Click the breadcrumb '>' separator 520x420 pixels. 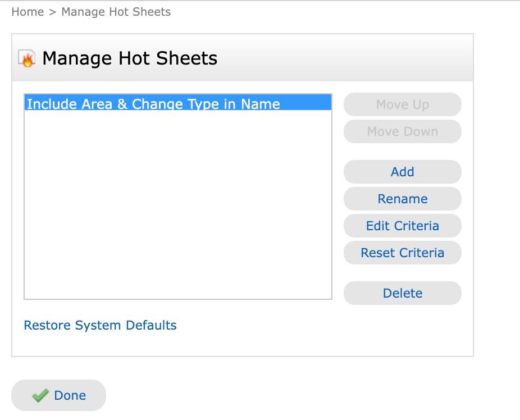52,12
